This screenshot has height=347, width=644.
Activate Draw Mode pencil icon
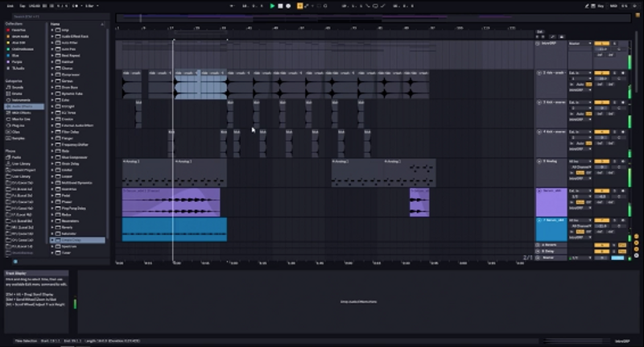[588, 6]
